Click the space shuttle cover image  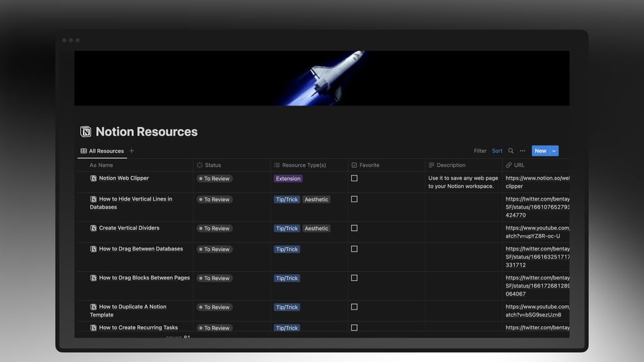(x=322, y=78)
